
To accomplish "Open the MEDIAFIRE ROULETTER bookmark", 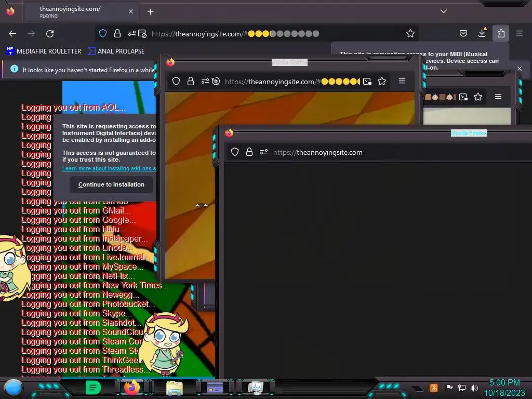I will (x=44, y=51).
